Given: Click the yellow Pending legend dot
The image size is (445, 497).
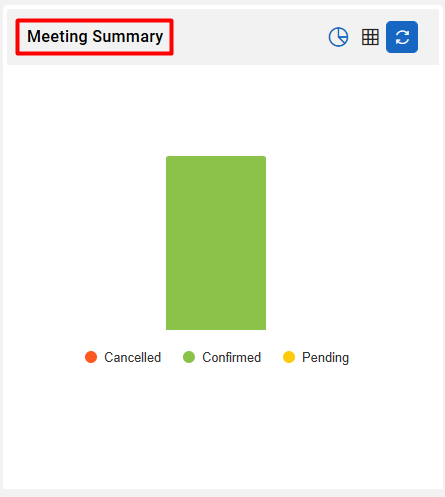Looking at the screenshot, I should coord(289,357).
